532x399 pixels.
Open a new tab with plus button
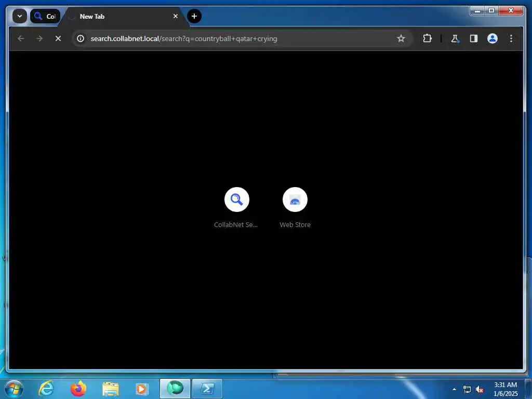click(194, 16)
